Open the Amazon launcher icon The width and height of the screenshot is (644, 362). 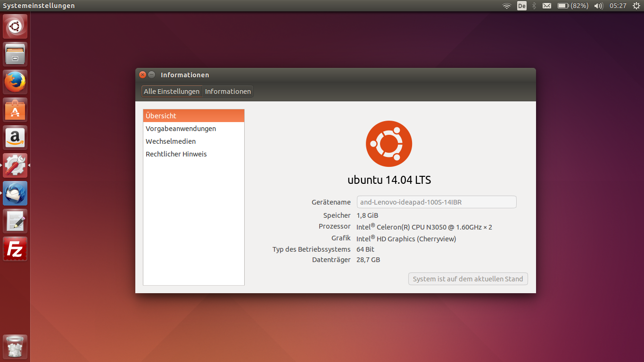(15, 138)
